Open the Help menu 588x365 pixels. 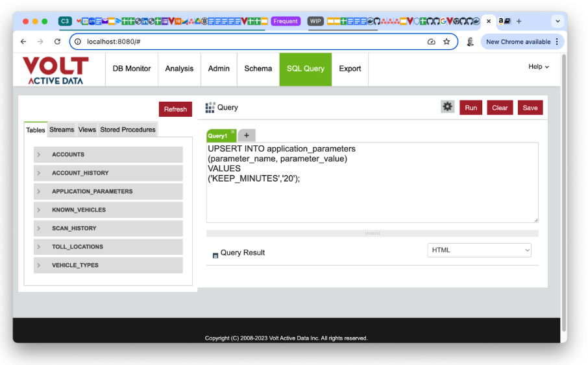pos(539,66)
